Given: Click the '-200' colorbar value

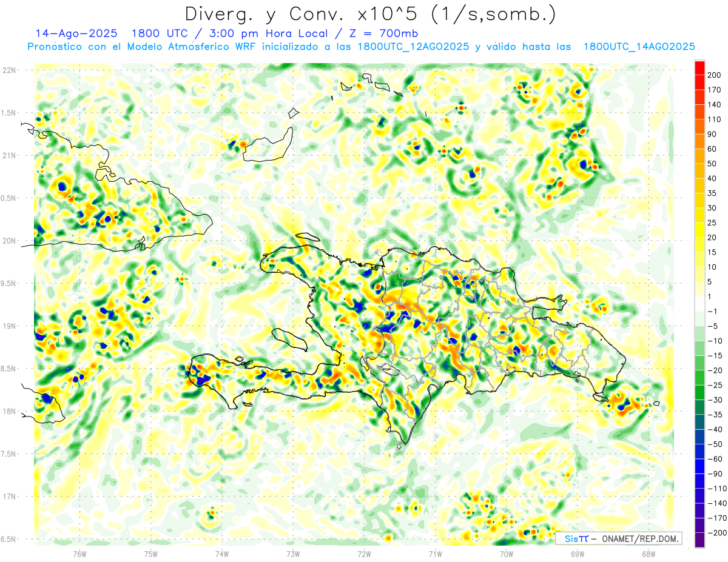Looking at the screenshot, I should click(x=718, y=533).
